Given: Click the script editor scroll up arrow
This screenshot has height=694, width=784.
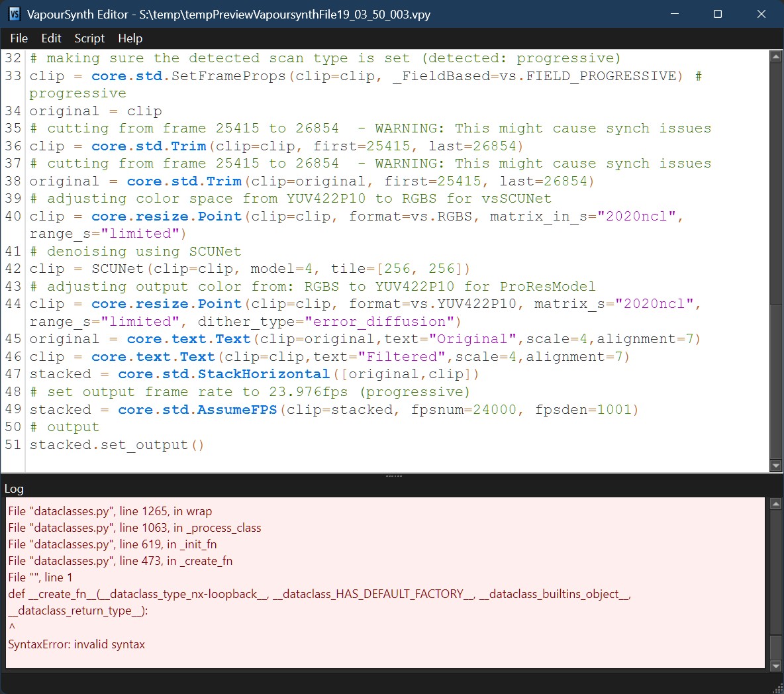Looking at the screenshot, I should click(x=776, y=57).
